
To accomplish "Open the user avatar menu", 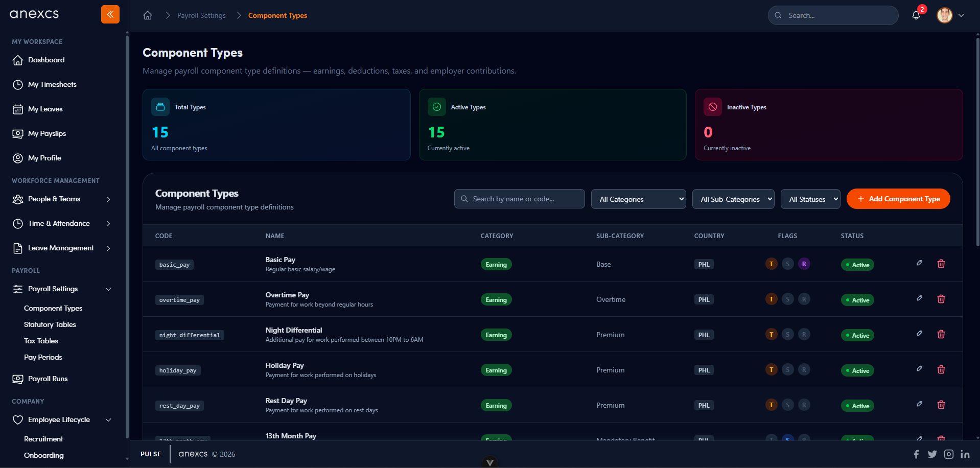I will pyautogui.click(x=950, y=15).
